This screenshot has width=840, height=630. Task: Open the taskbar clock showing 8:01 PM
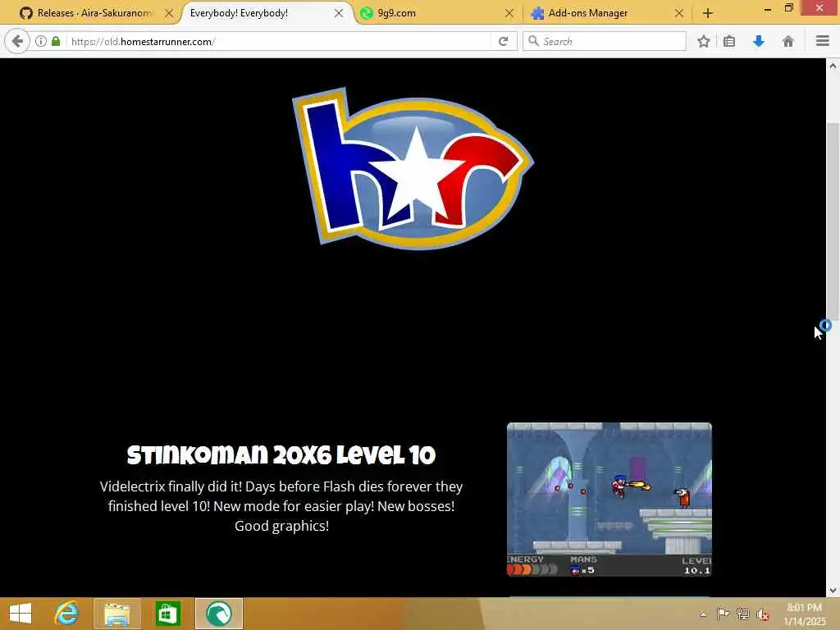coord(804,614)
